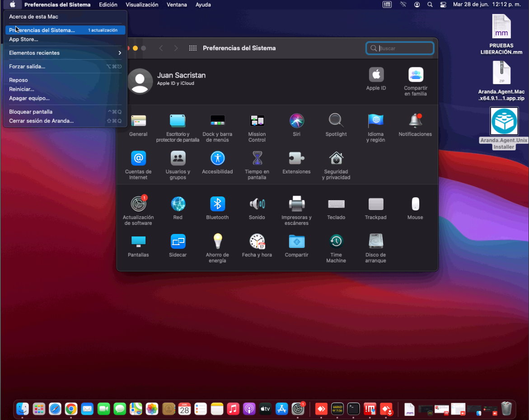
Task: Open the Ayuda menu
Action: click(203, 5)
